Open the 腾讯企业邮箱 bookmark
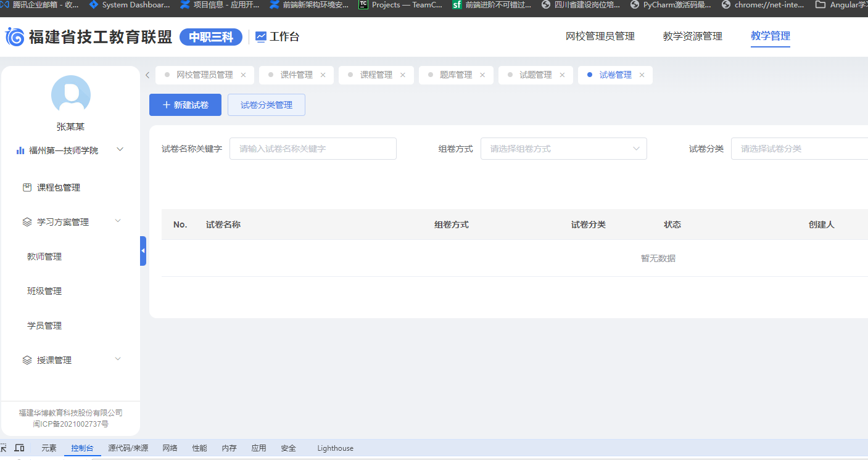Screen dimensions: 868x460 (40, 5)
